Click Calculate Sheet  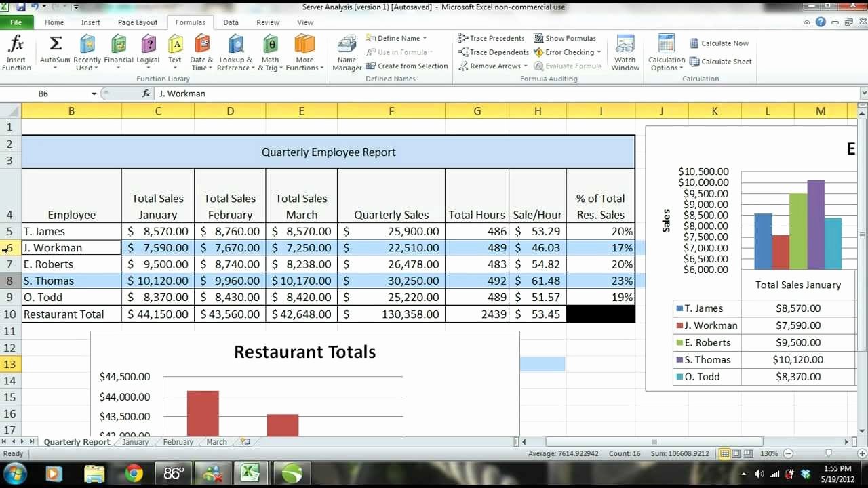point(720,62)
